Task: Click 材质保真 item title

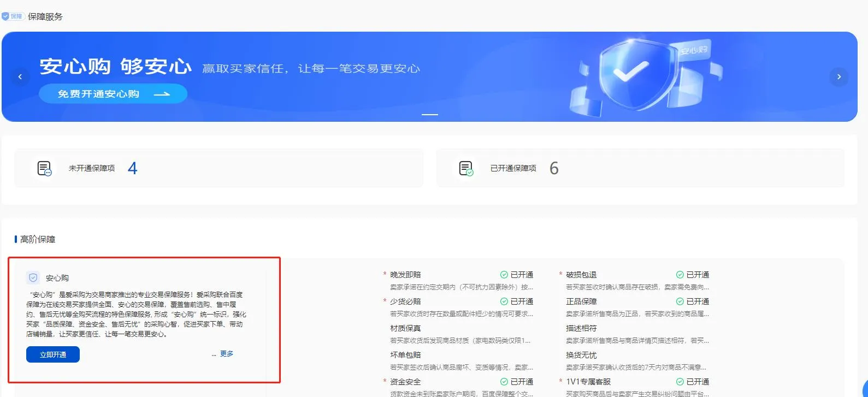Action: click(x=405, y=328)
